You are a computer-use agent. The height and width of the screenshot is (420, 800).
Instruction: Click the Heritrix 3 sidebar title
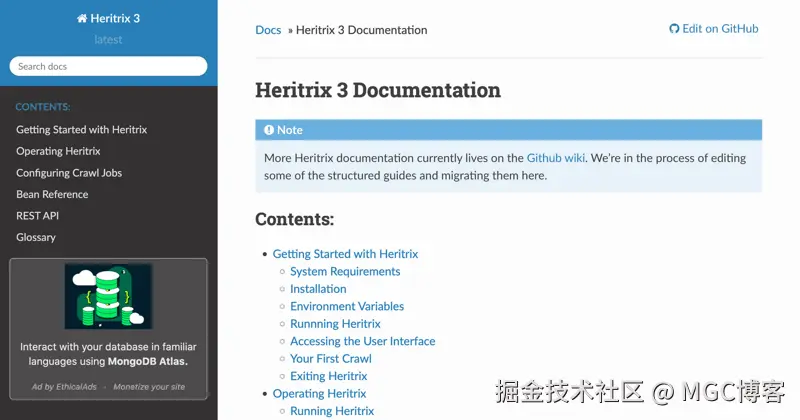click(108, 19)
